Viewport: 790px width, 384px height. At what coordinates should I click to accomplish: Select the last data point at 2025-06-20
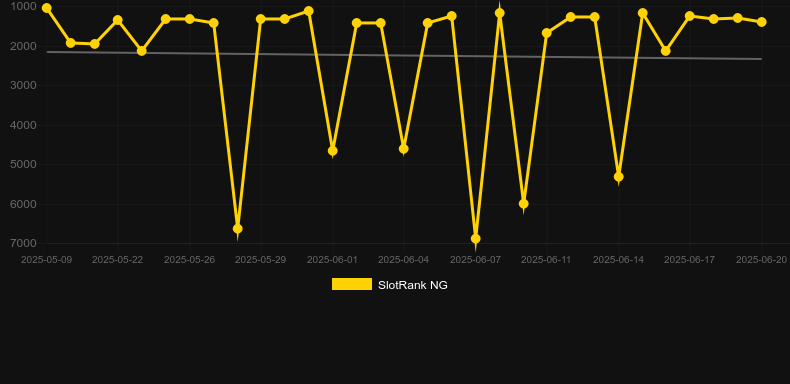point(761,22)
